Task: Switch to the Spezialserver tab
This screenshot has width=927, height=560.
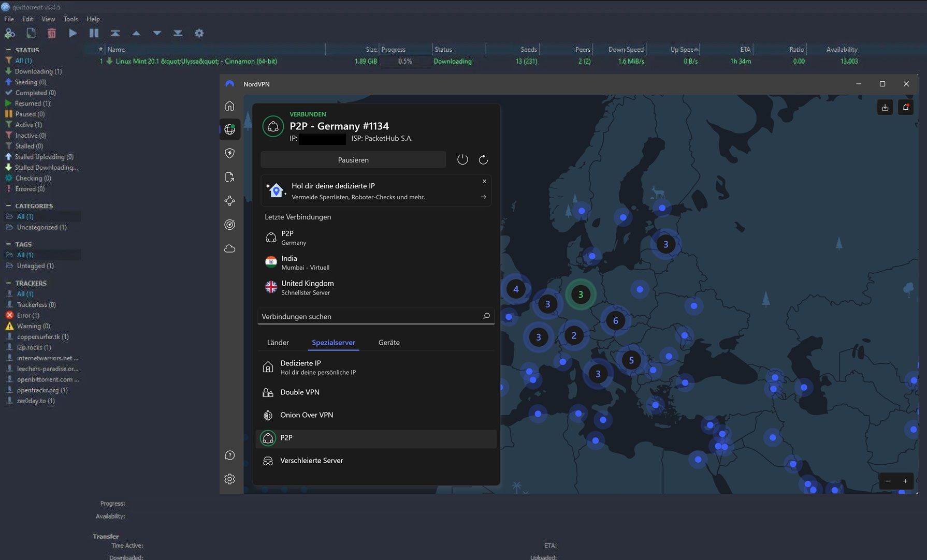Action: click(334, 343)
